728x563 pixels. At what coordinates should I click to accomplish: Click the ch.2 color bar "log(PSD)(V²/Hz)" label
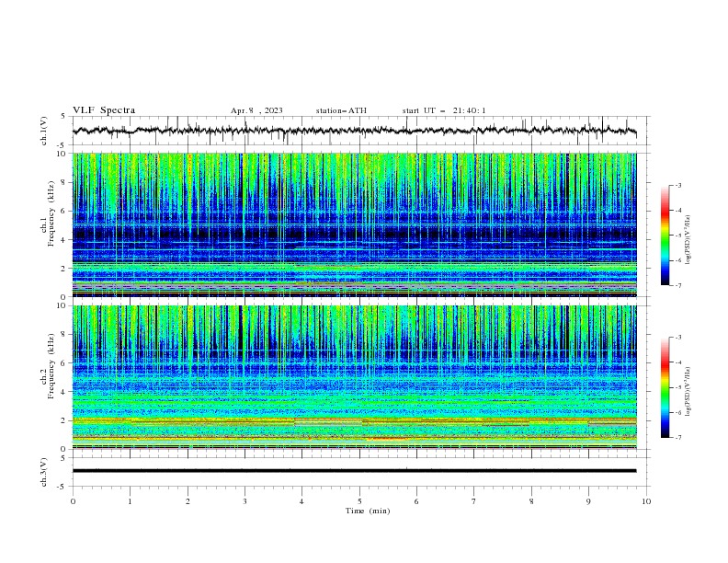click(688, 392)
